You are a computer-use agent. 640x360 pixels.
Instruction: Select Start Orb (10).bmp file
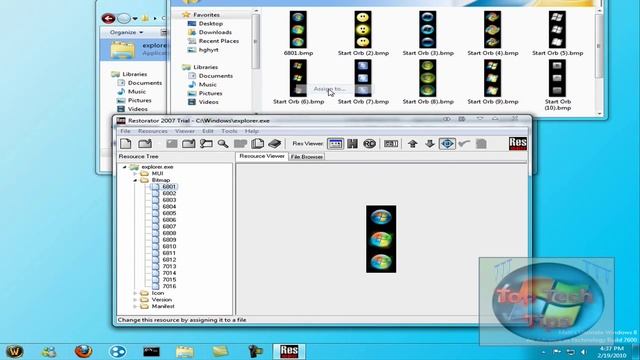coord(558,85)
